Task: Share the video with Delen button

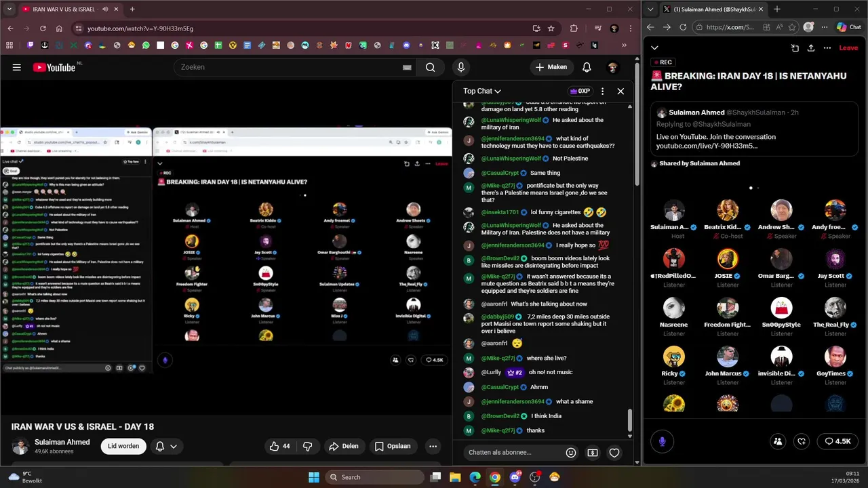Action: point(343,446)
